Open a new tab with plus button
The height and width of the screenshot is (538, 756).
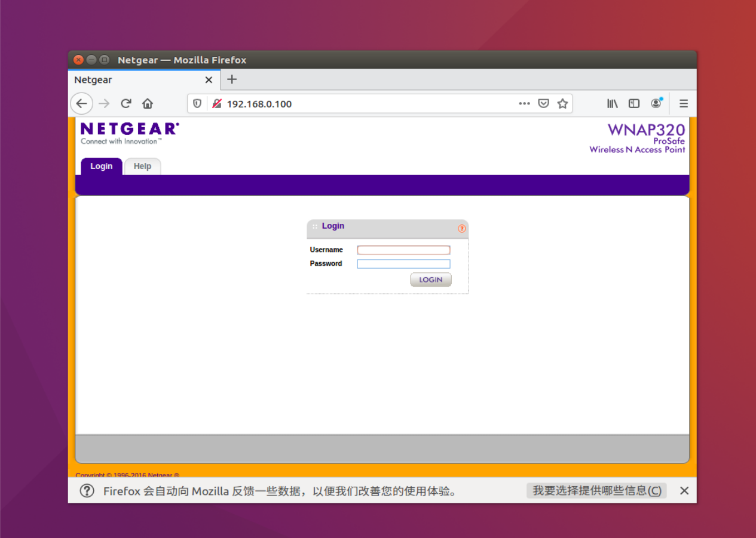232,79
